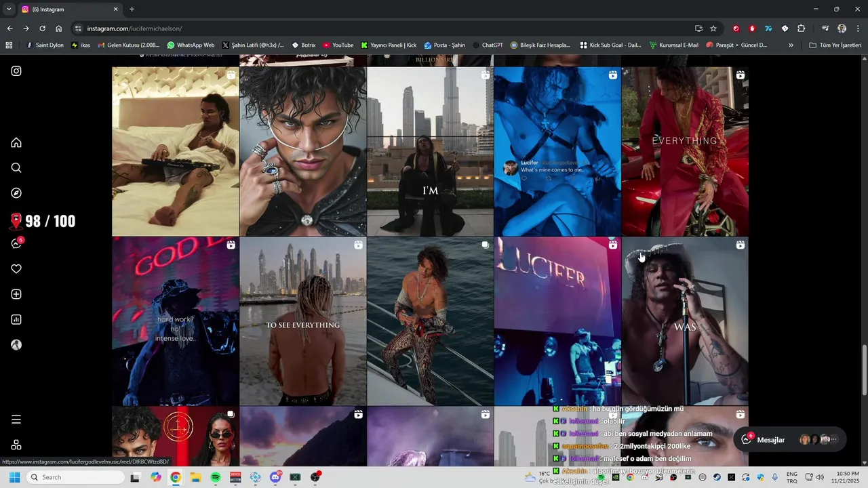Open the ikas bookmark
The height and width of the screenshot is (488, 868).
[81, 45]
